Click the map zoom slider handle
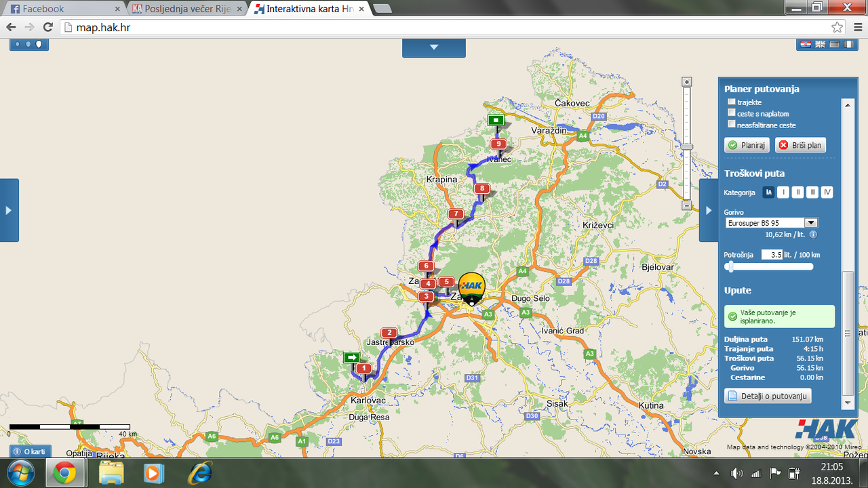This screenshot has height=488, width=868. (687, 146)
